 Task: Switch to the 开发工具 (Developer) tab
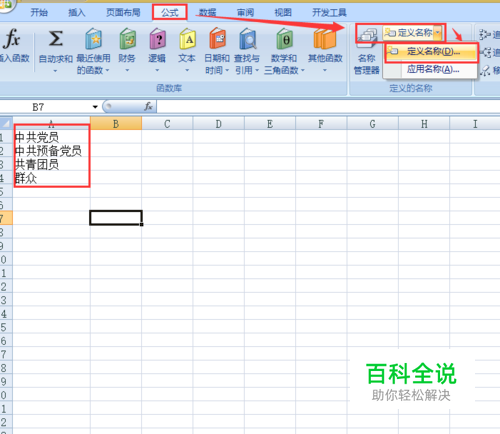(329, 13)
